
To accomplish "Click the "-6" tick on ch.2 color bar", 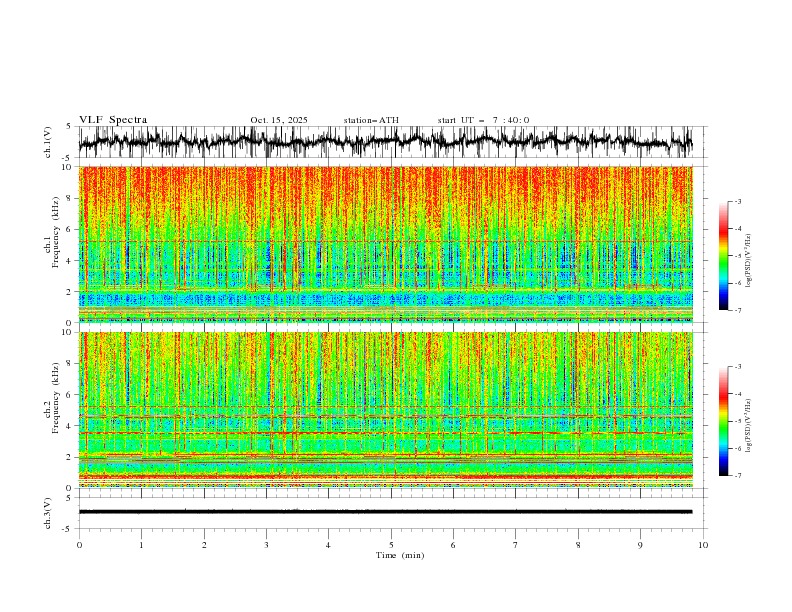I will pyautogui.click(x=738, y=448).
